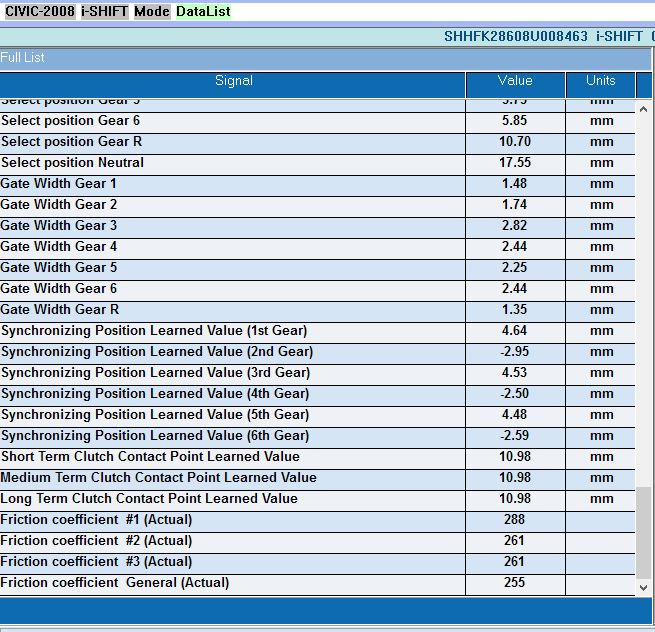
Task: Click the CIVIC-2008 breadcrumb button
Action: [x=40, y=11]
